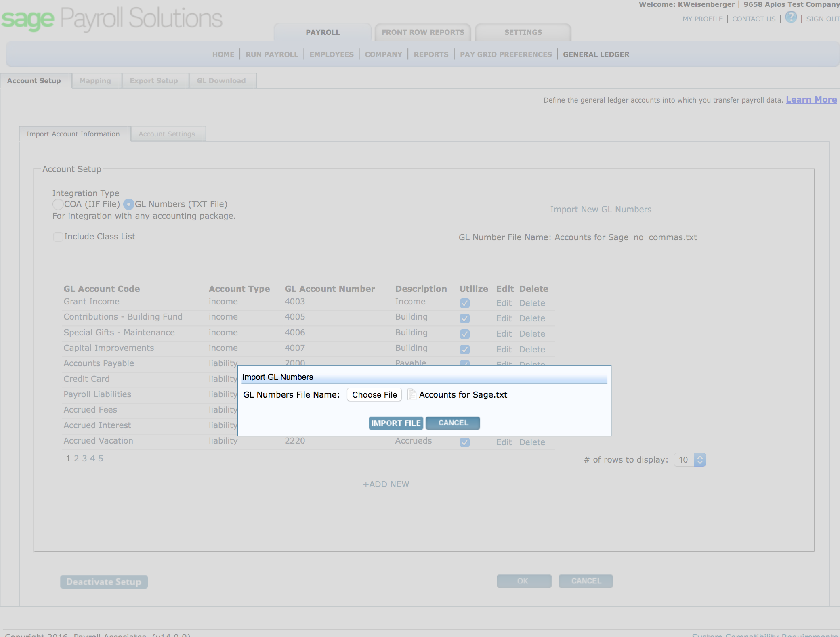The width and height of the screenshot is (840, 637).
Task: Select the COA (IIF File) radio button
Action: 58,204
